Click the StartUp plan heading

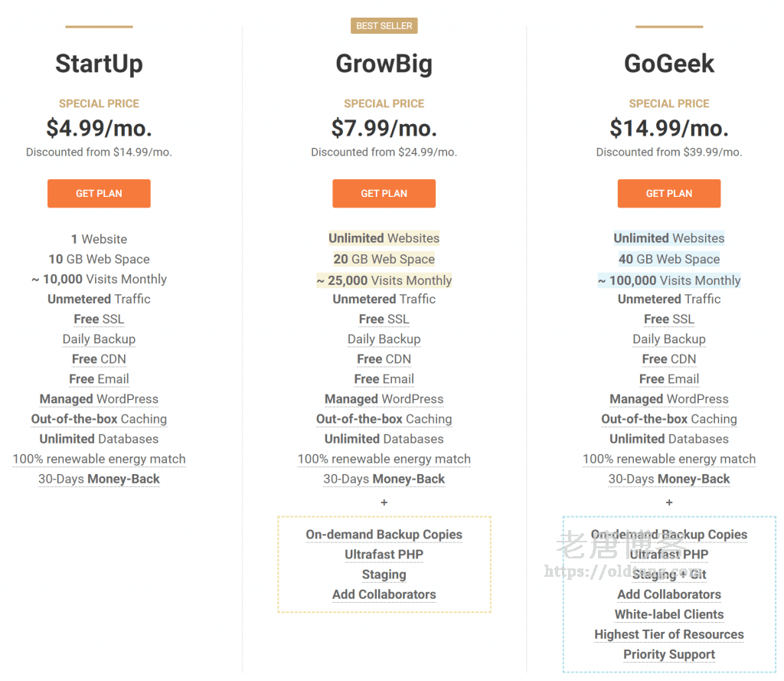pyautogui.click(x=99, y=64)
